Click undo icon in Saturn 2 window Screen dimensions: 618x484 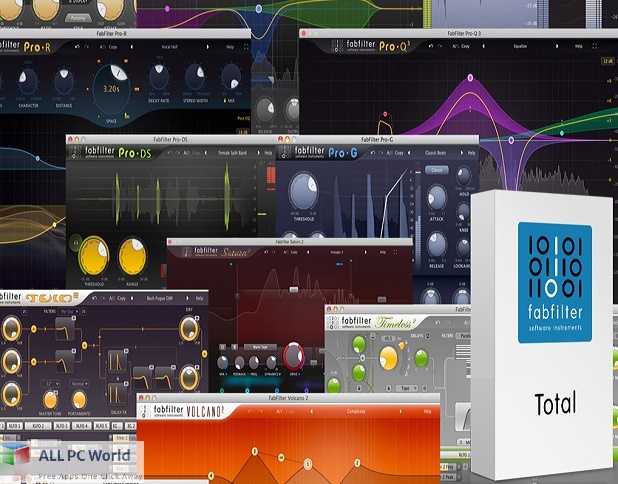266,252
